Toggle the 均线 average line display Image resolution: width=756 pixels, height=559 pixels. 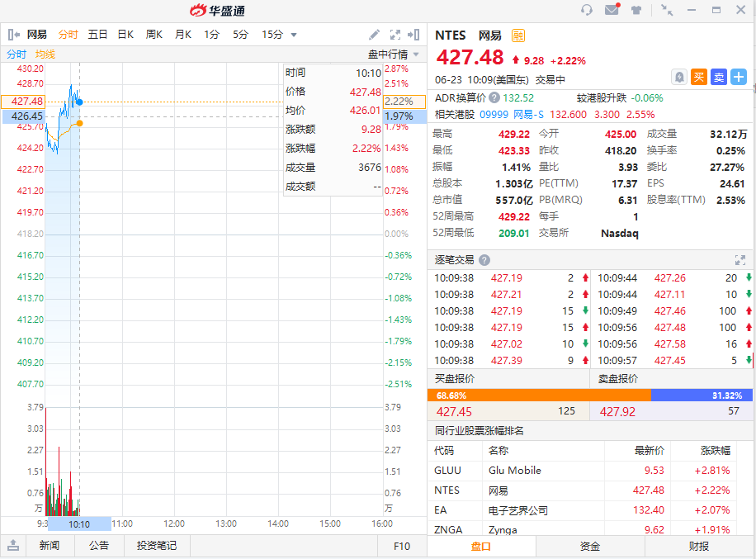45,54
